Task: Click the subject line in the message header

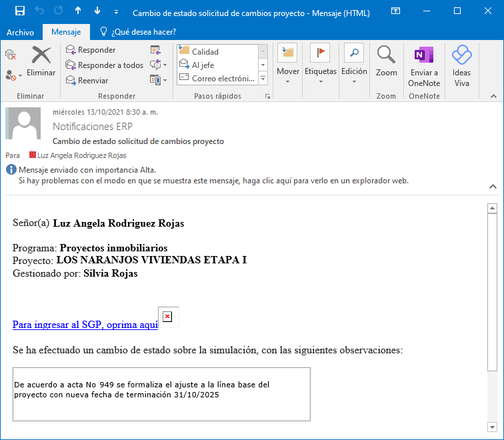Action: tap(138, 141)
